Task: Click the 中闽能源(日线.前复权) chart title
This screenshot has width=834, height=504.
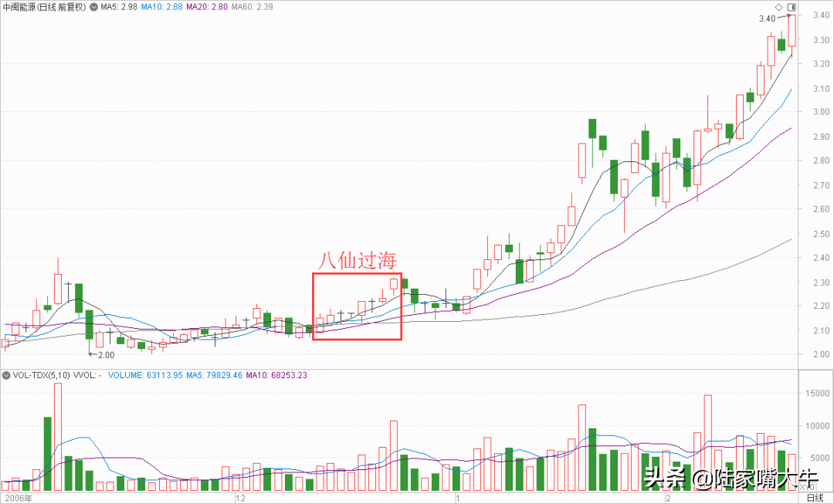Action: tap(45, 8)
